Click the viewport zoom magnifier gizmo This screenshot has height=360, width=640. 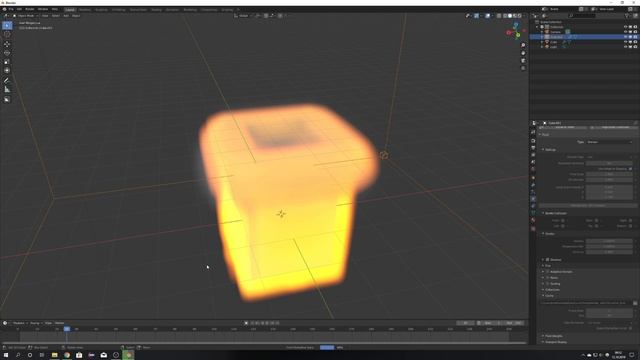(523, 45)
